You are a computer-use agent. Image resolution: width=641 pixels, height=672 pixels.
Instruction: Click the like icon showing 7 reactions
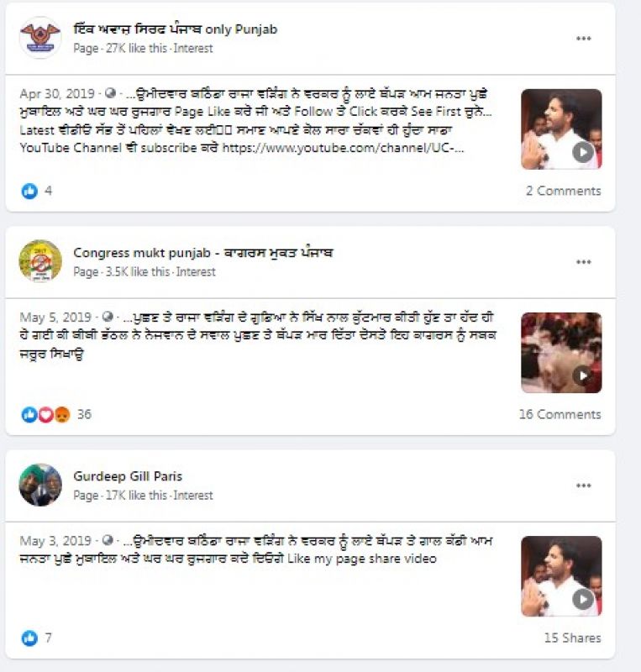point(29,638)
